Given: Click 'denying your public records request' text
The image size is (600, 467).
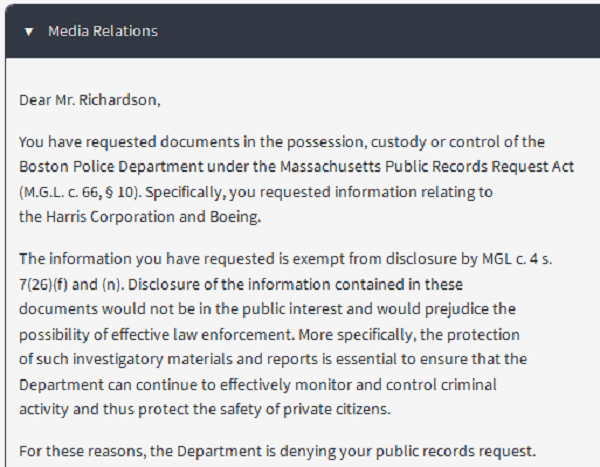Looking at the screenshot, I should (x=408, y=451).
